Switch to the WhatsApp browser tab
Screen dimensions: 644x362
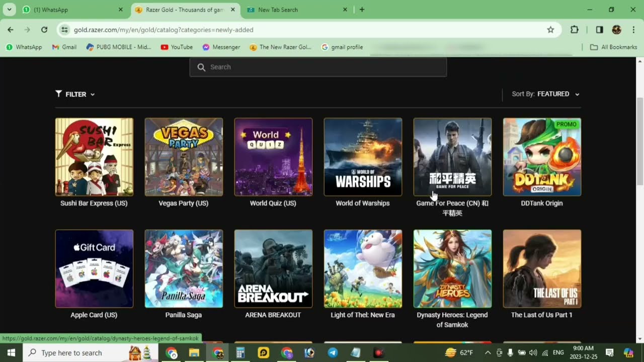70,10
